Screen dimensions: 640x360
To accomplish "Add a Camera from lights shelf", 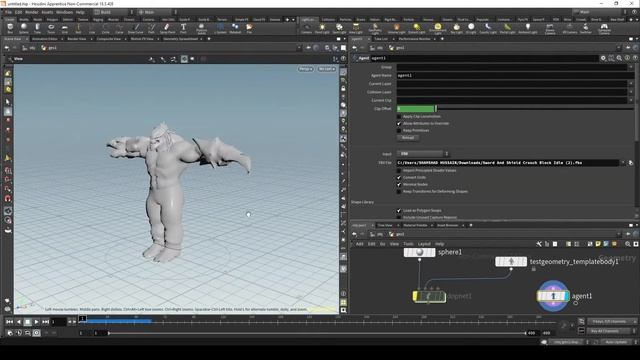I will coord(306,29).
